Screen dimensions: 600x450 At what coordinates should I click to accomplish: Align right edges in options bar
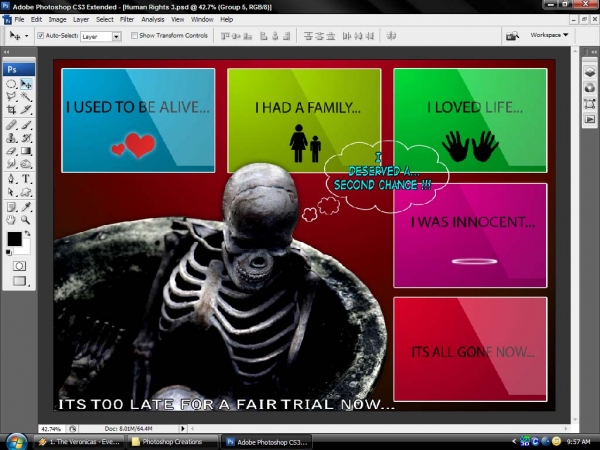(x=286, y=36)
